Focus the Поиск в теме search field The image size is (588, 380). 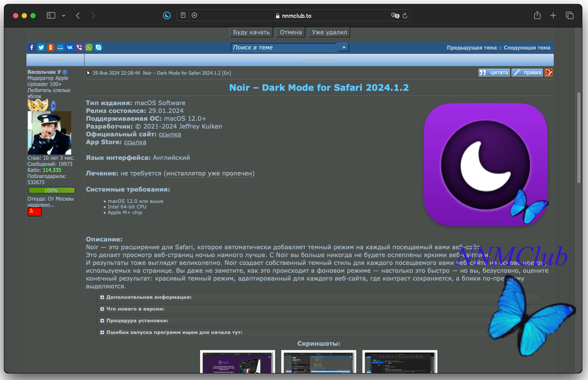tap(284, 47)
